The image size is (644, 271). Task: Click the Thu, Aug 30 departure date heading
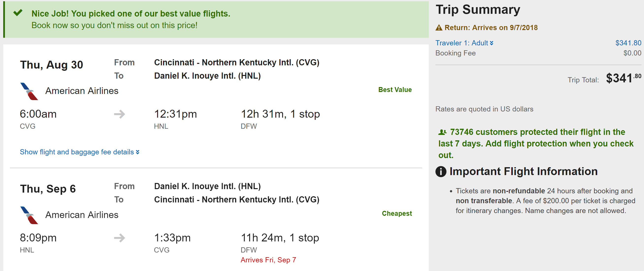(x=51, y=65)
